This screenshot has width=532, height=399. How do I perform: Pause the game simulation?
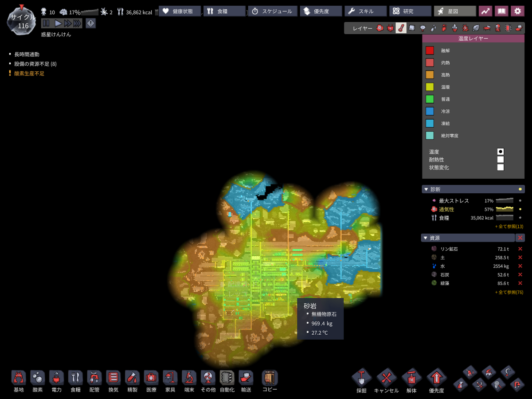coord(46,23)
